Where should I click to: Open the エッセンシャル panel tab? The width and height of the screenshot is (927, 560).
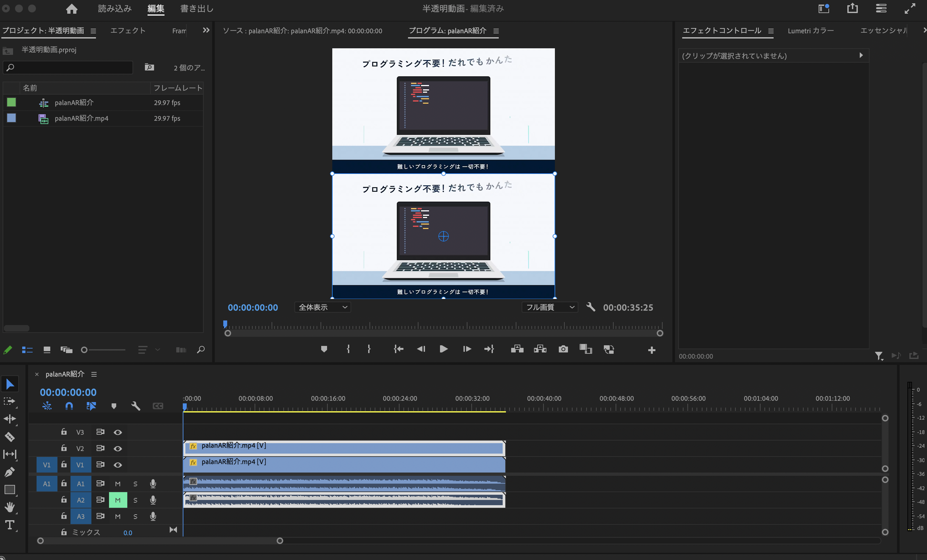pyautogui.click(x=883, y=30)
